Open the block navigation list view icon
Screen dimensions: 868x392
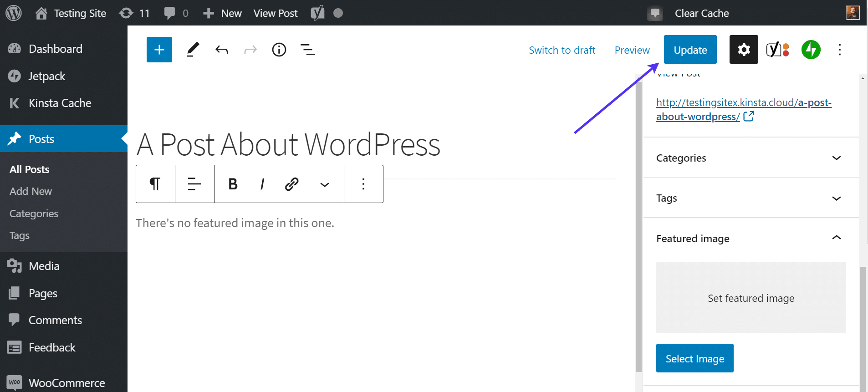click(308, 50)
